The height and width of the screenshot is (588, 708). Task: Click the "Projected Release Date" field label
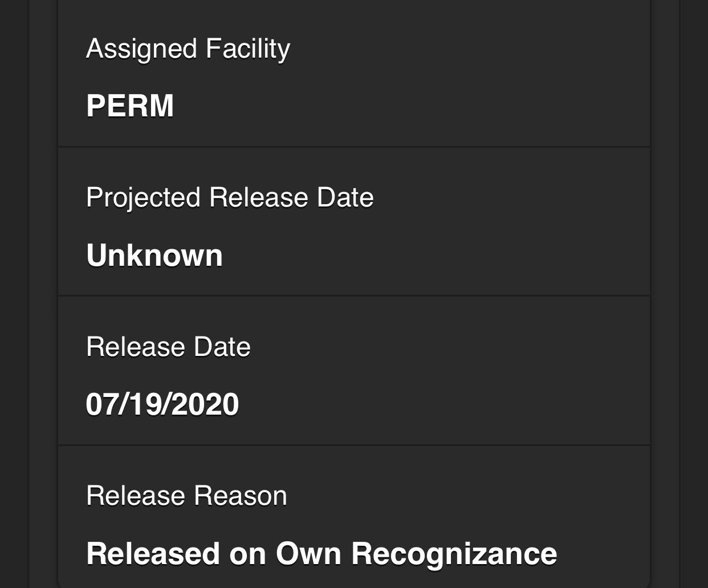click(x=230, y=198)
